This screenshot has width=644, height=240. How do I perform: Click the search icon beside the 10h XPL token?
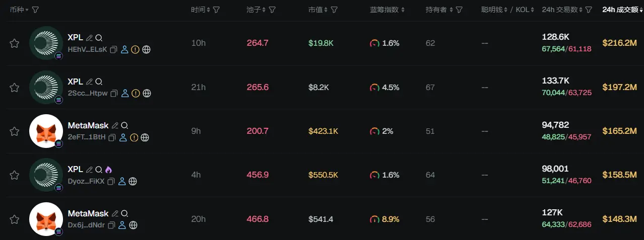tap(99, 38)
